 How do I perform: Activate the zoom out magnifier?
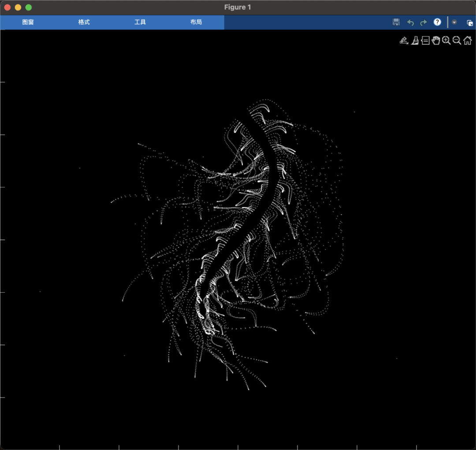(x=457, y=41)
